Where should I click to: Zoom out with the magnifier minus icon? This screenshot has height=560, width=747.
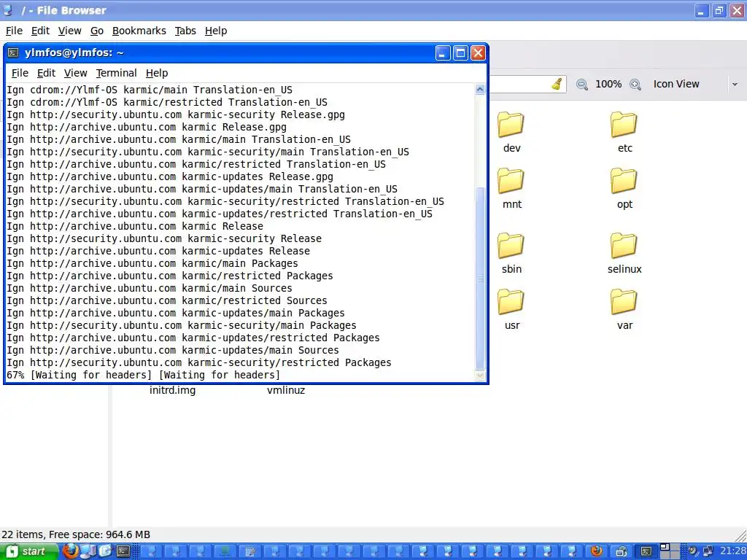coord(581,85)
